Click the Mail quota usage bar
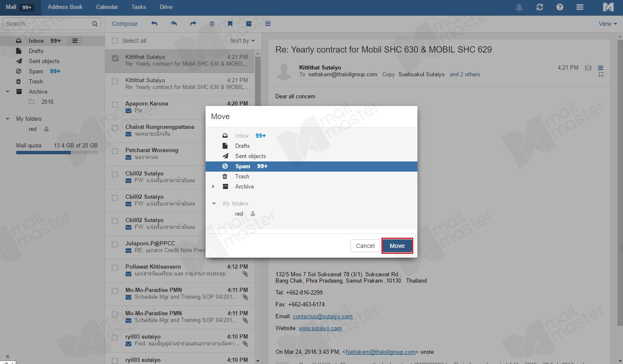623x364 pixels. point(57,153)
